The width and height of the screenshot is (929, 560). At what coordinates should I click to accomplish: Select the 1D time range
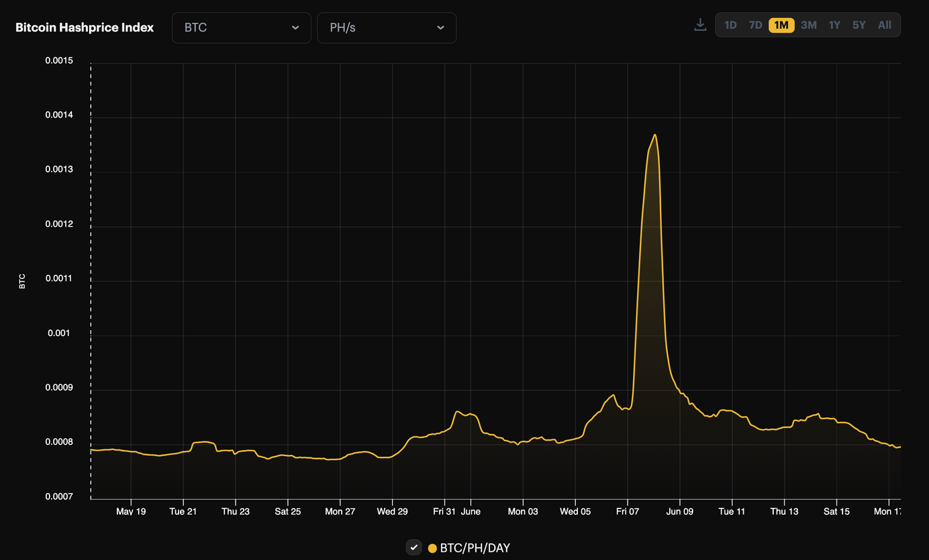(730, 25)
